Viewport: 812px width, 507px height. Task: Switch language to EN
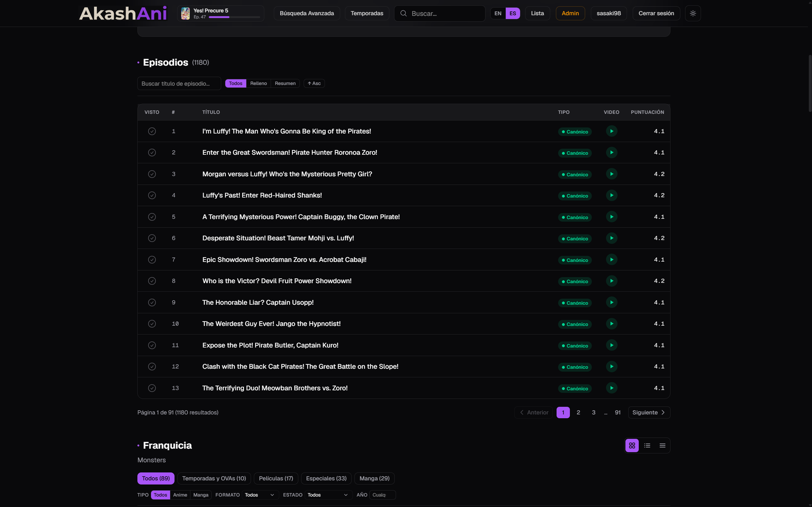498,13
